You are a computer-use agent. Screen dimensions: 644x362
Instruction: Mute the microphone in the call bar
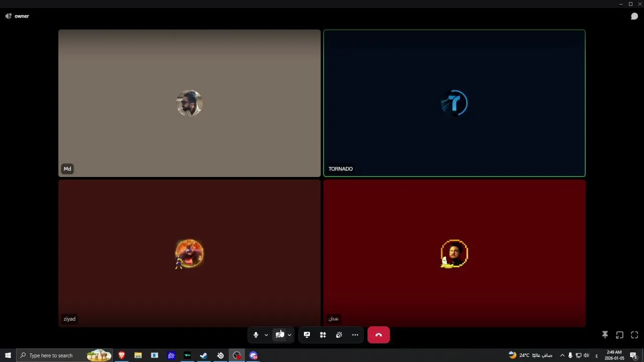coord(256,335)
